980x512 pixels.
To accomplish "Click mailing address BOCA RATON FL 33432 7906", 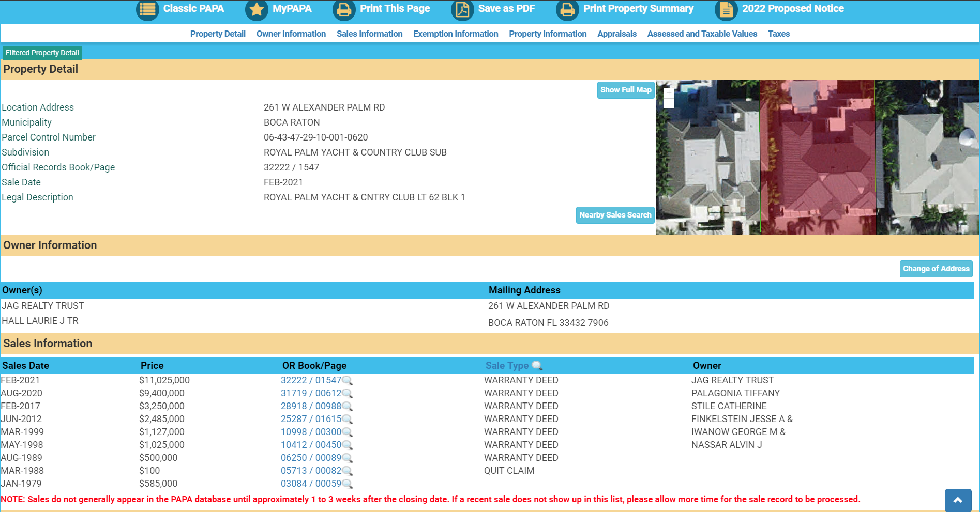I will [x=548, y=323].
